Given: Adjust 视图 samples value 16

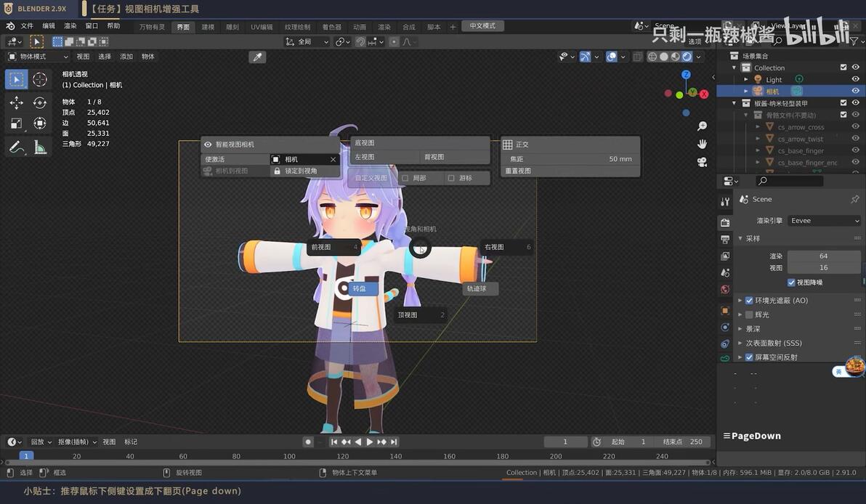Looking at the screenshot, I should (x=823, y=268).
